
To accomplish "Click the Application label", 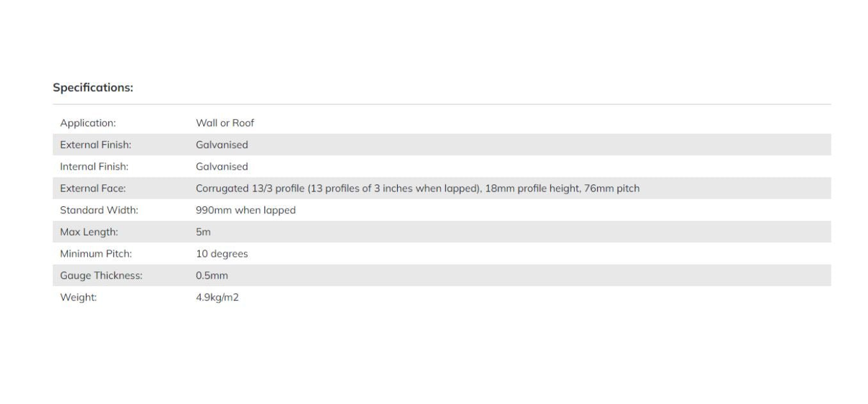I will (x=88, y=123).
